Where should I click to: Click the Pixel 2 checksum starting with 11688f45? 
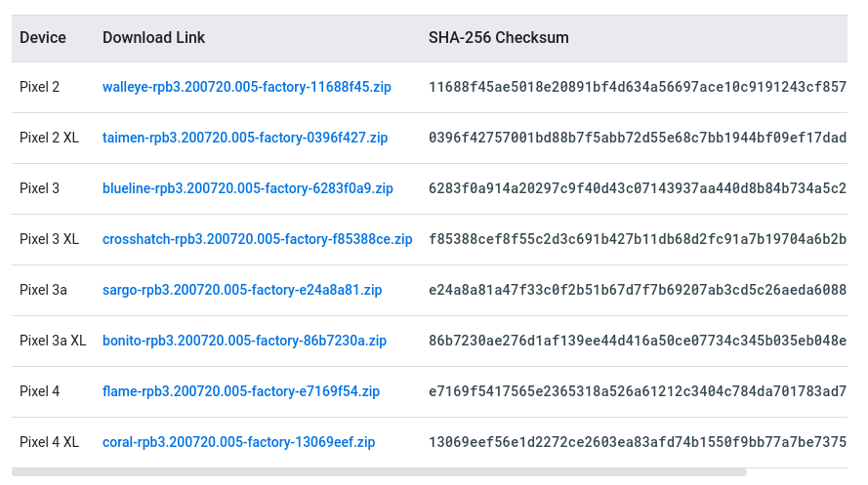point(637,87)
